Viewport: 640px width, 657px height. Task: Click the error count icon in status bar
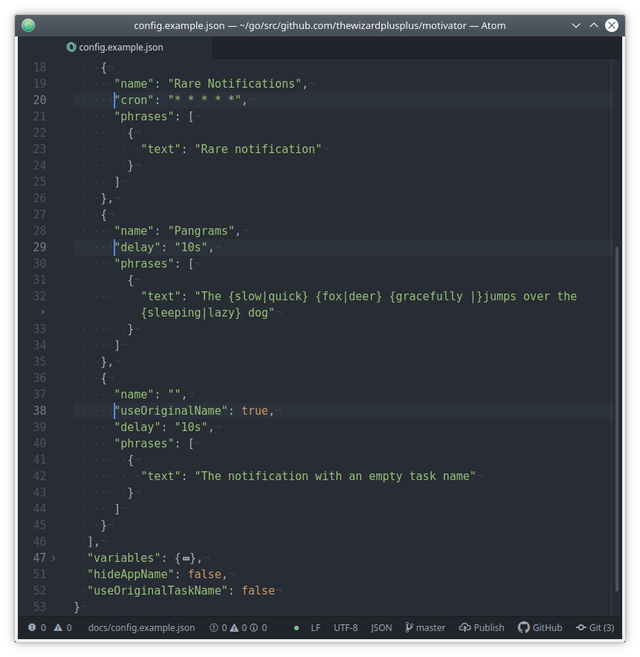coord(32,627)
